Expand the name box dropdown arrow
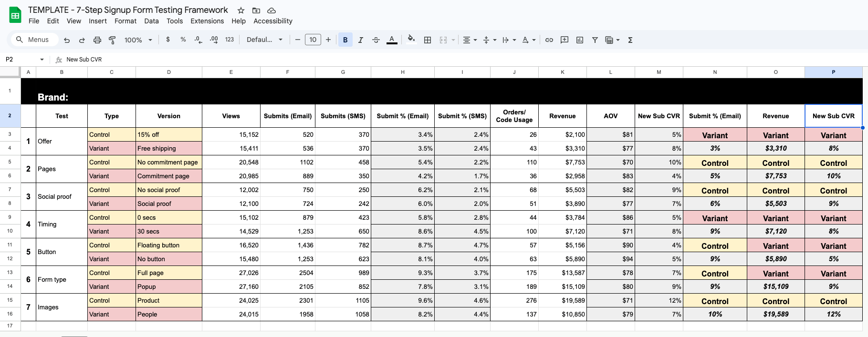The image size is (868, 337). coord(42,60)
